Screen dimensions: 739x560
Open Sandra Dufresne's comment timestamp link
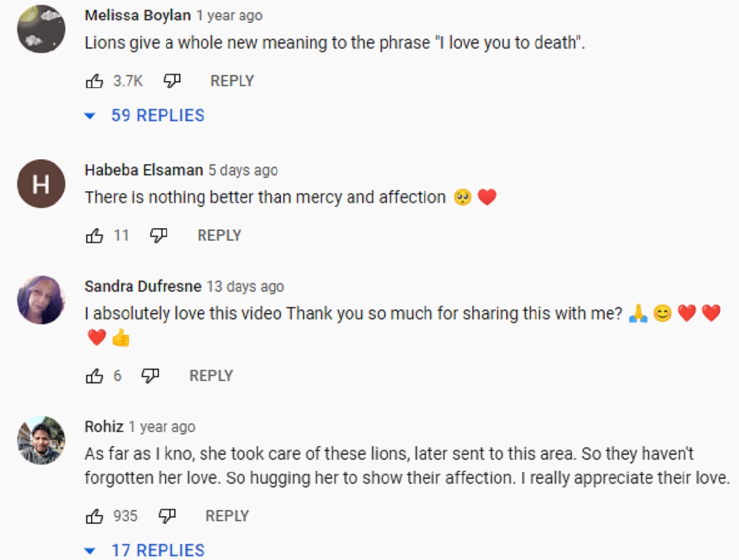pyautogui.click(x=244, y=287)
